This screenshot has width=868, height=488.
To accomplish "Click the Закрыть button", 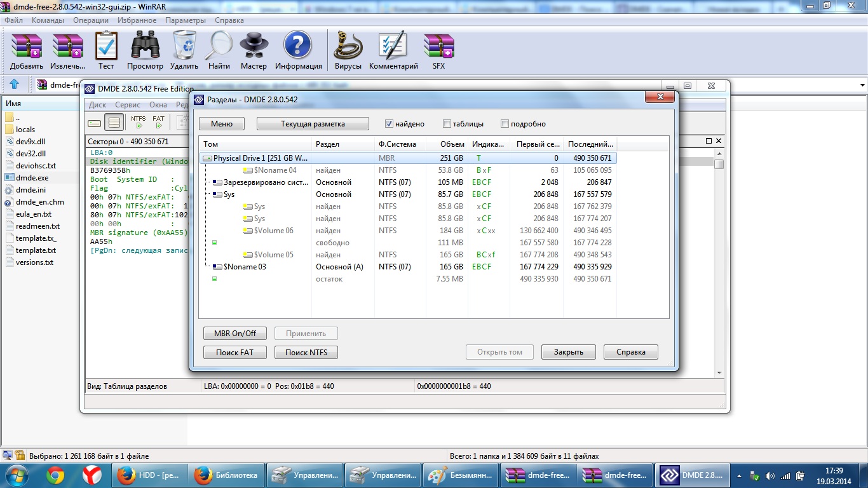I will (569, 352).
